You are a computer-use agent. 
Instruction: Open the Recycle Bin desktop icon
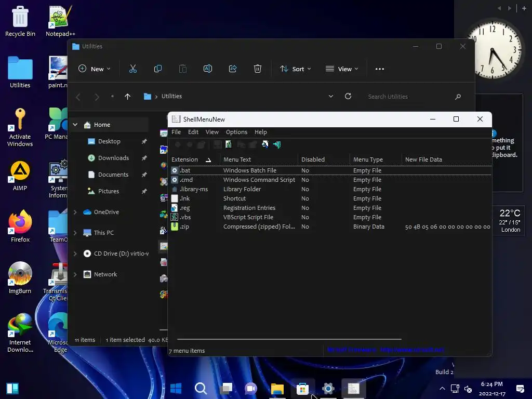pyautogui.click(x=20, y=21)
